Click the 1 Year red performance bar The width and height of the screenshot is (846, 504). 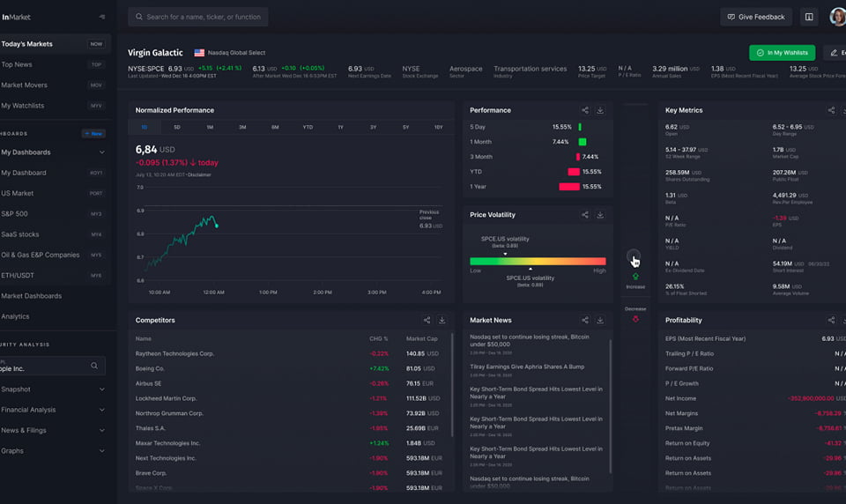569,187
